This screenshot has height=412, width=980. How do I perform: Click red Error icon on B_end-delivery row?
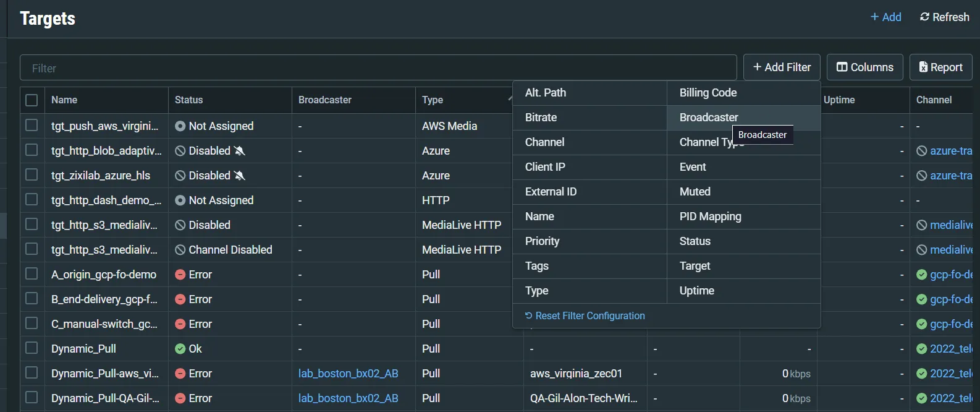180,299
